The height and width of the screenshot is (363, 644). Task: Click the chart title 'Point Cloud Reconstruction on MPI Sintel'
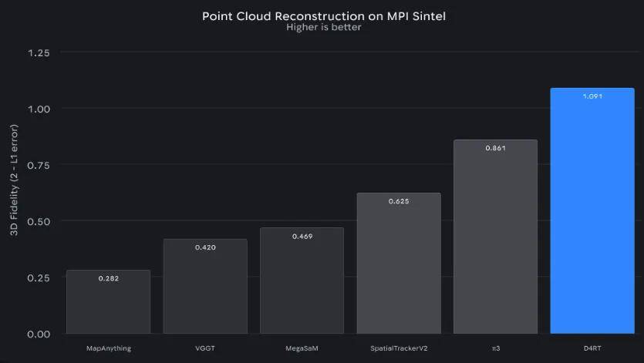coord(322,15)
